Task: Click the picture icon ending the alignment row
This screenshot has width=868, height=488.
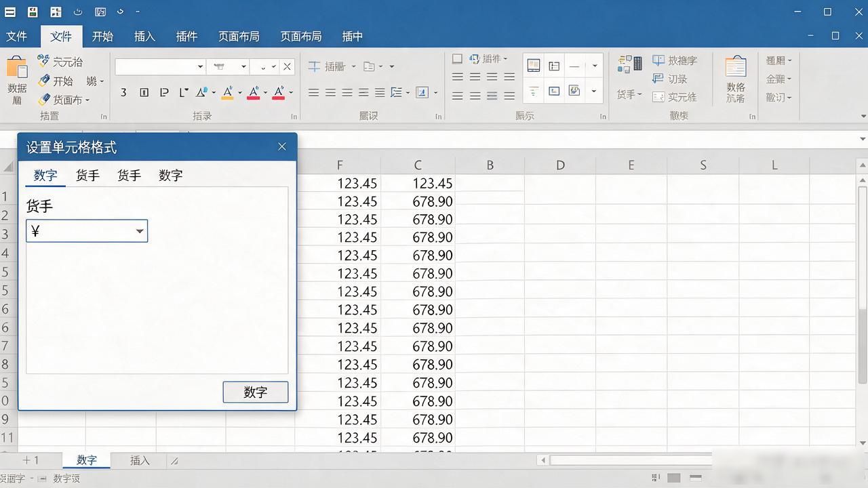Action: point(422,92)
